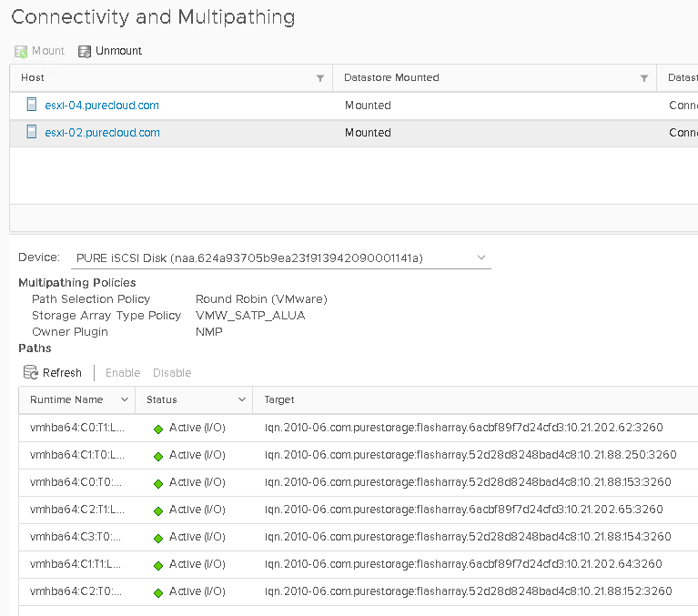Select path row vmhba64:C1:T0:L...
This screenshot has height=616, width=698.
click(359, 455)
